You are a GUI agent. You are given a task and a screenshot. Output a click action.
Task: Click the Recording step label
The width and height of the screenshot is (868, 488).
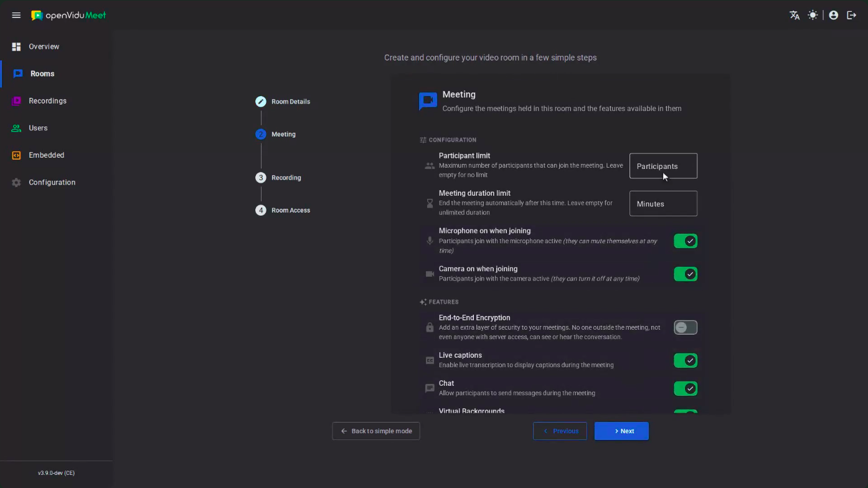point(286,178)
